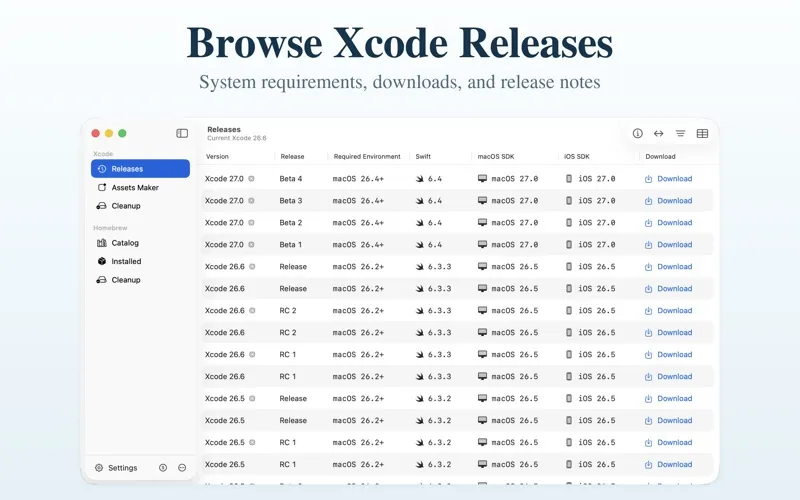Image resolution: width=800 pixels, height=500 pixels.
Task: Sort by the Release column header
Action: (x=292, y=157)
